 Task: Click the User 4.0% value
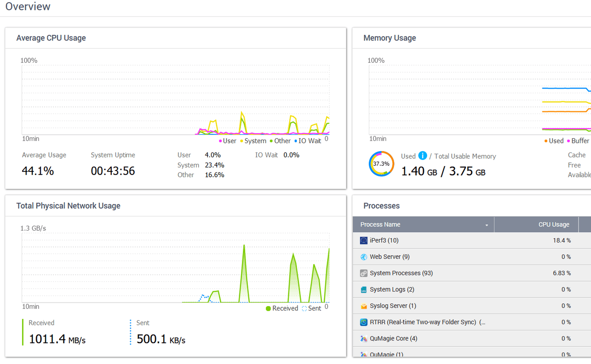pos(212,155)
